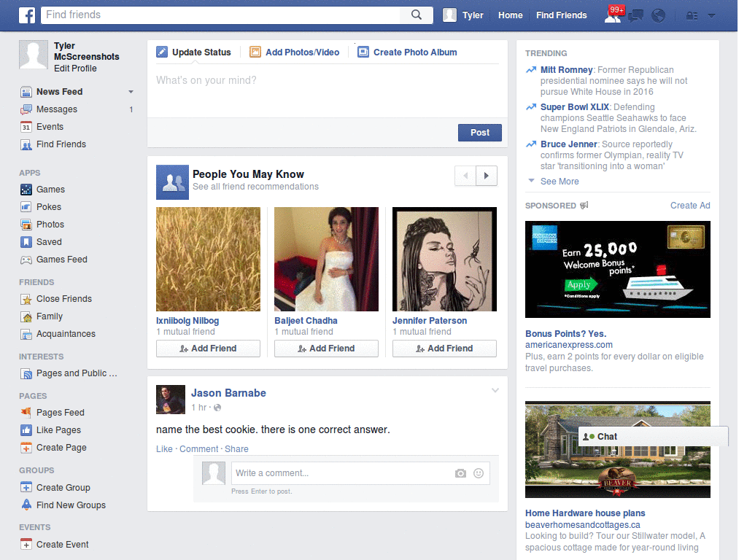Open the friend requests icon with 99+ badge
747x560 pixels.
[x=614, y=15]
